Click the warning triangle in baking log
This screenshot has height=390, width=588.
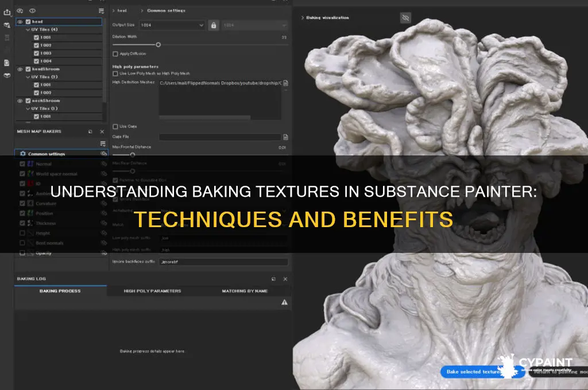[285, 302]
